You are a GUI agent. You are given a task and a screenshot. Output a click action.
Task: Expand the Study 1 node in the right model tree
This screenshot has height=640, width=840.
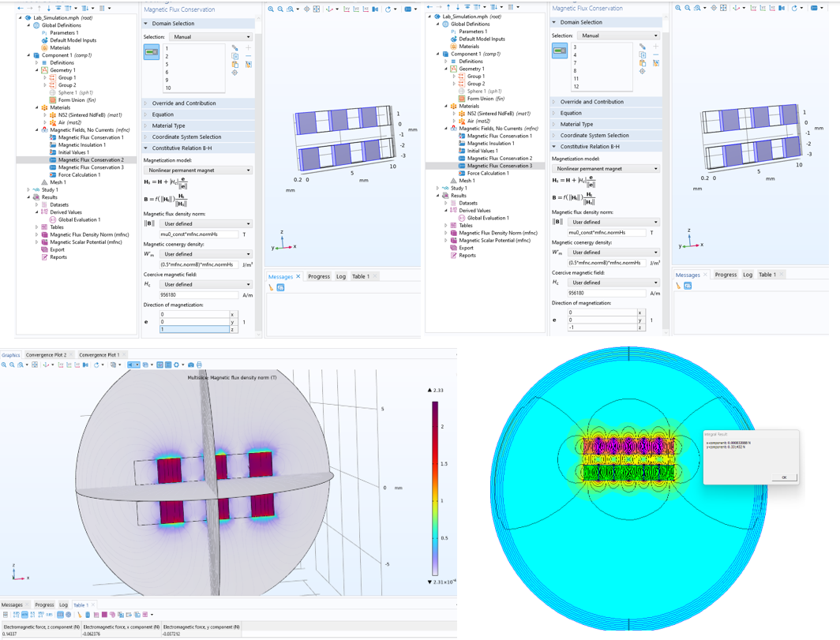[x=438, y=189]
